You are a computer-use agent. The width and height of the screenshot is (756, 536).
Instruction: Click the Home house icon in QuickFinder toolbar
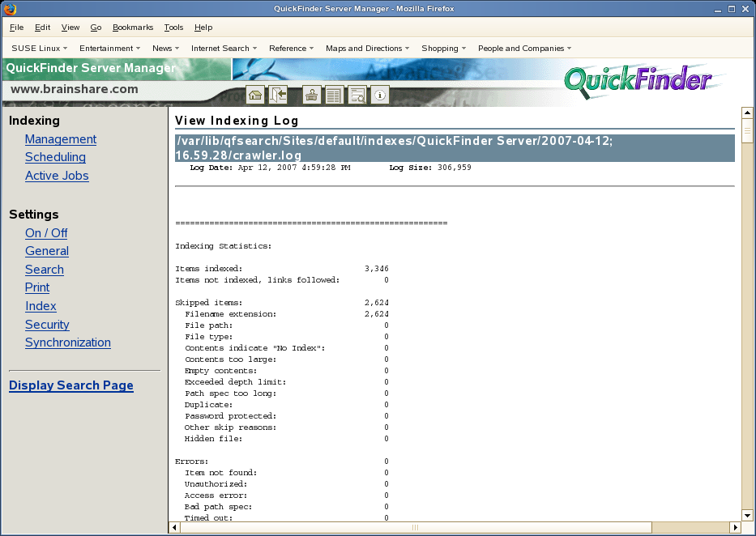click(x=255, y=95)
